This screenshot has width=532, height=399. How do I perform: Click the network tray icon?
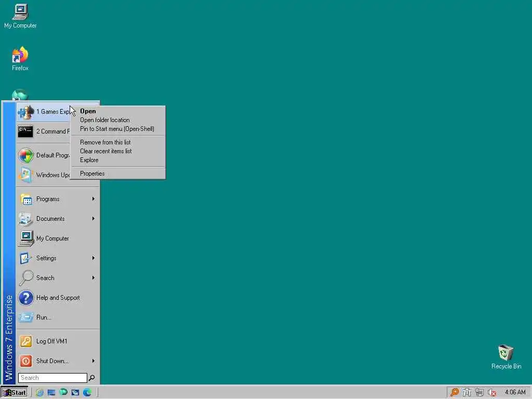click(480, 393)
